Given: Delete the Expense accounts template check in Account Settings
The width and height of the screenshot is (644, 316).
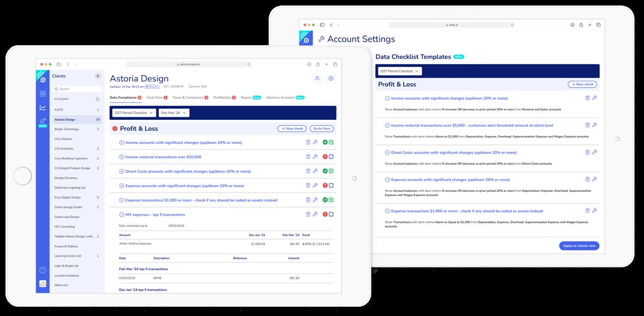Looking at the screenshot, I should pyautogui.click(x=587, y=179).
